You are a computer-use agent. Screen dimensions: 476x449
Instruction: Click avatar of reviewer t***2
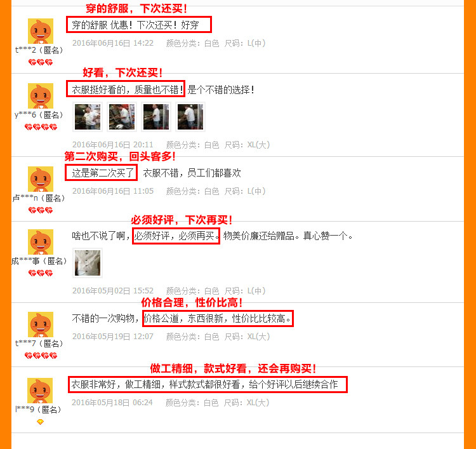coord(41,31)
